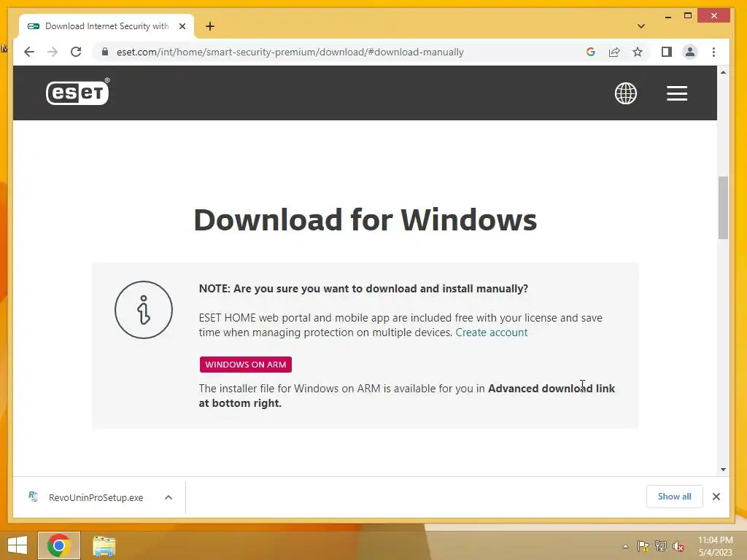Bookmark this page with the star icon
The width and height of the screenshot is (747, 560).
[x=638, y=52]
